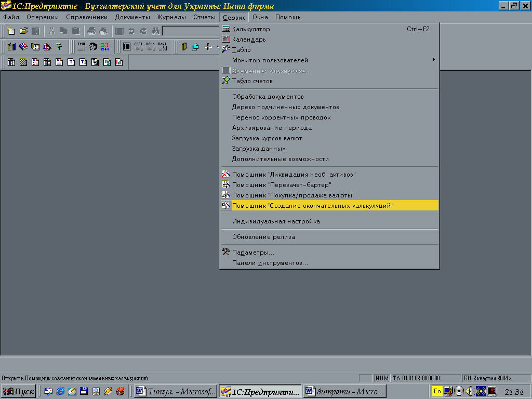Click the red-blue bar chart report icon
Image resolution: width=532 pixels, height=399 pixels.
119,62
